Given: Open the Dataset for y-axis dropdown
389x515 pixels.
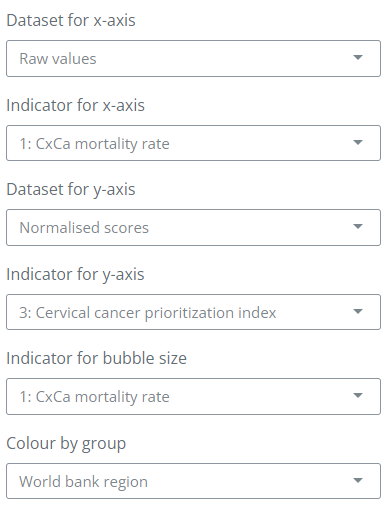Looking at the screenshot, I should (193, 228).
